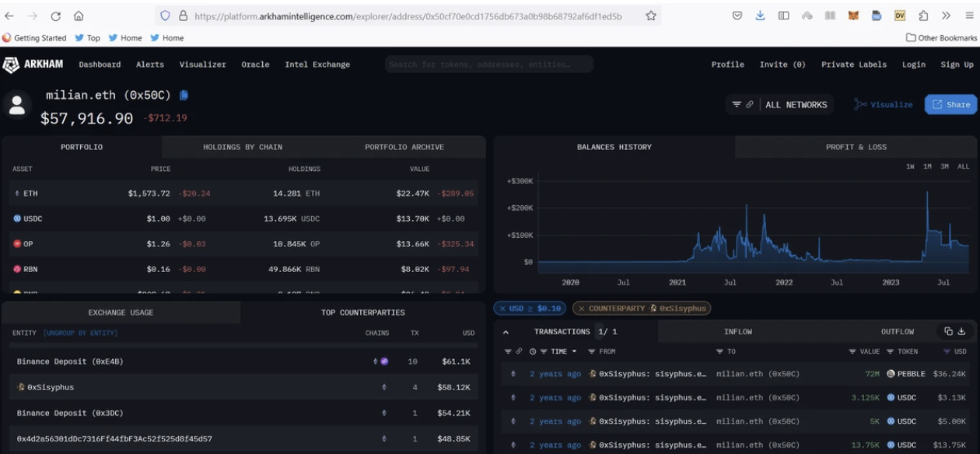Viewport: 980px width, 454px height.
Task: Click the blue Share button
Action: [x=950, y=104]
